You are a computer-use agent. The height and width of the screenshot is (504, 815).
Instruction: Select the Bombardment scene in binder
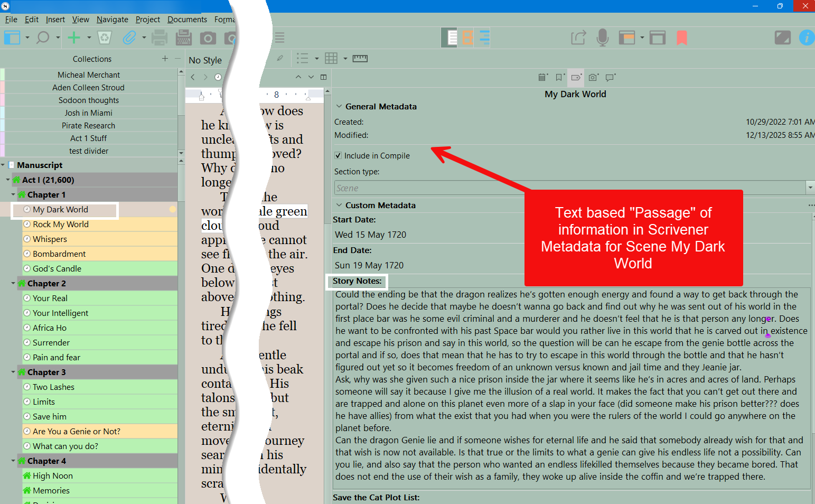59,254
